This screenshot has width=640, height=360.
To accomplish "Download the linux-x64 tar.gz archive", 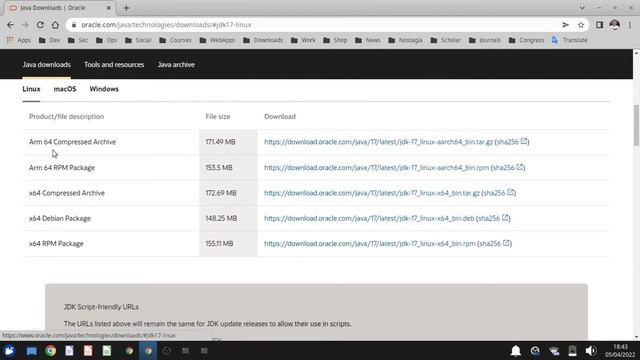I will coord(372,193).
